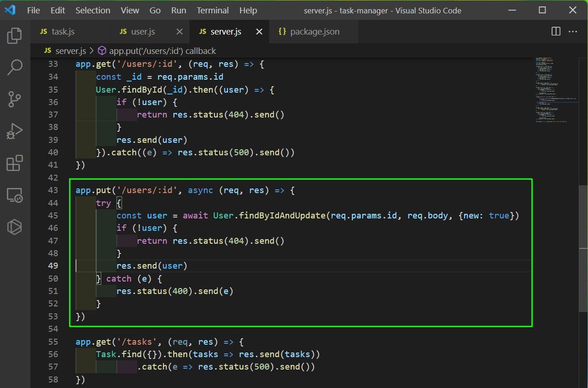Close the server.js tab
The image size is (588, 388).
[x=259, y=31]
